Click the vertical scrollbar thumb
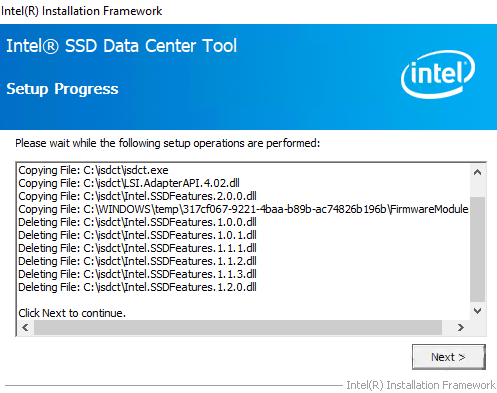This screenshot has width=497, height=393. [x=477, y=249]
